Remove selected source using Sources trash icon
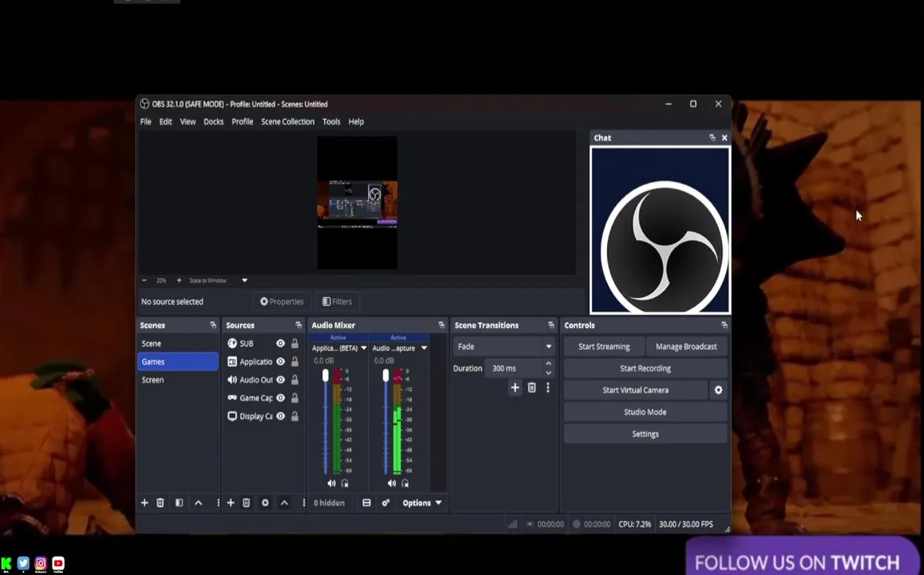The width and height of the screenshot is (924, 575). (246, 502)
